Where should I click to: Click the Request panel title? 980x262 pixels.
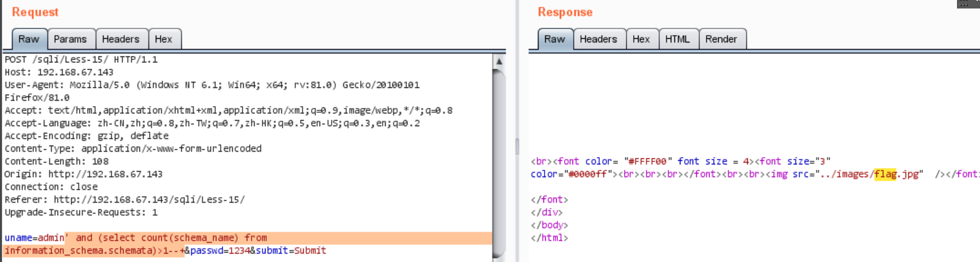tap(35, 12)
